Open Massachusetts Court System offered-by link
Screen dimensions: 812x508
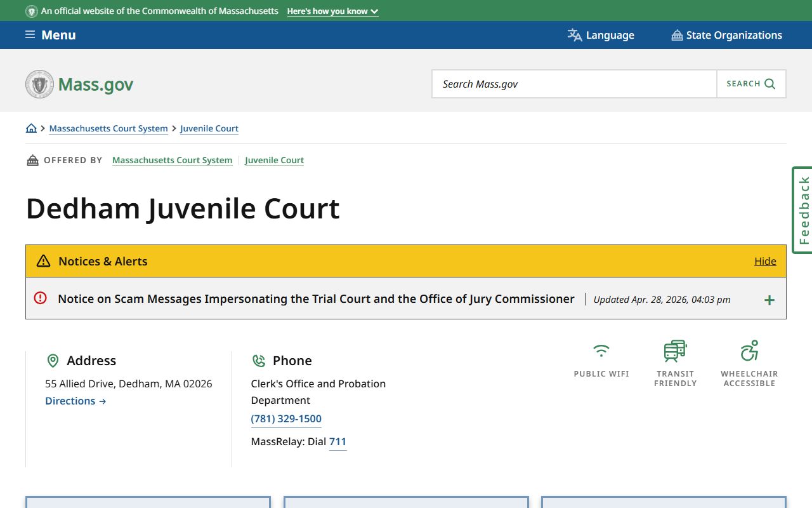172,160
